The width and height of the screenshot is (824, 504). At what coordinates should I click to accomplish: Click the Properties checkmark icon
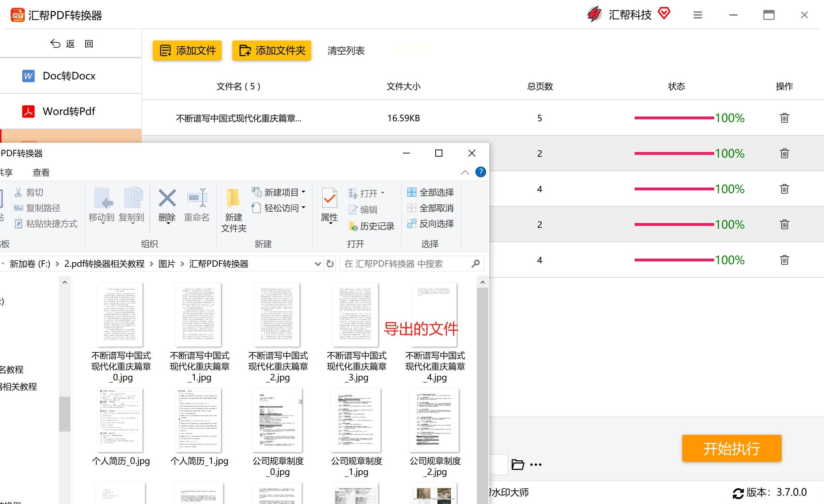click(329, 198)
